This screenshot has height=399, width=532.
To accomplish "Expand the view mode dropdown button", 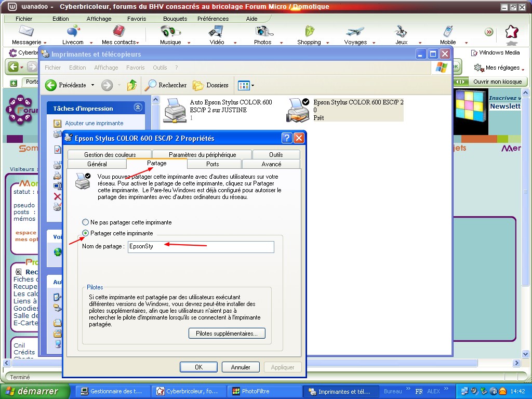I will (x=253, y=85).
